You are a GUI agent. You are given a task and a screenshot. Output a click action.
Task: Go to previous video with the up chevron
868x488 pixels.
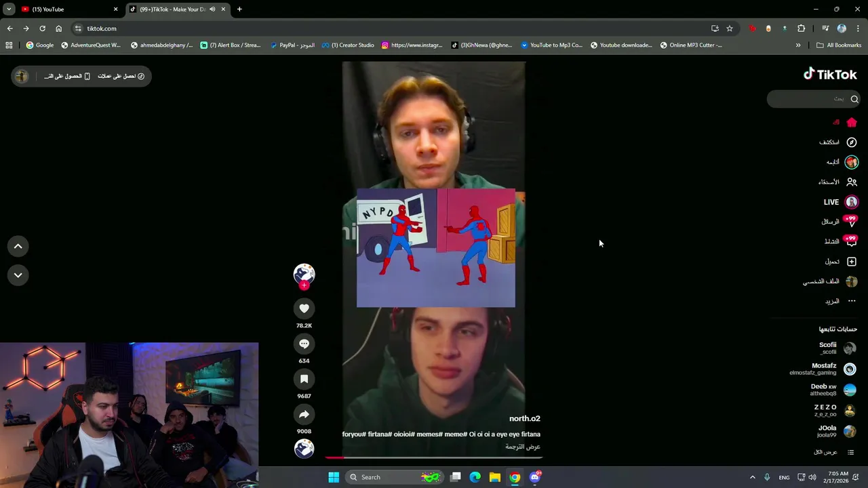pos(18,247)
